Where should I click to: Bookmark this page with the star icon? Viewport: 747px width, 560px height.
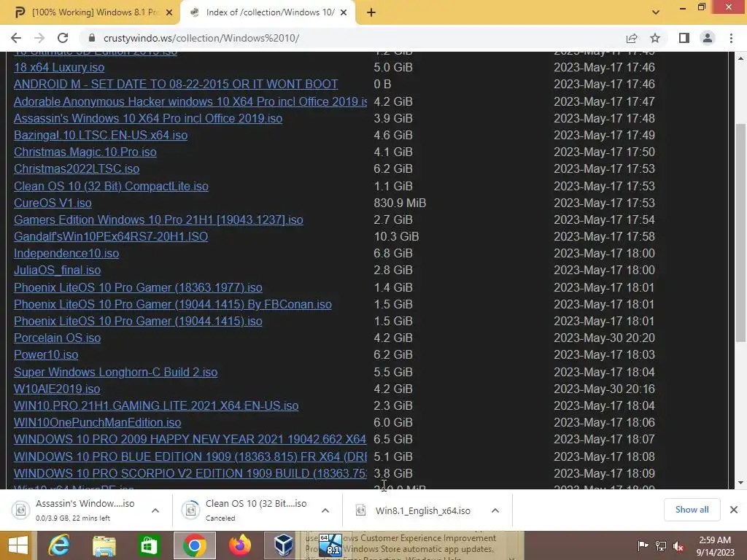pyautogui.click(x=655, y=38)
